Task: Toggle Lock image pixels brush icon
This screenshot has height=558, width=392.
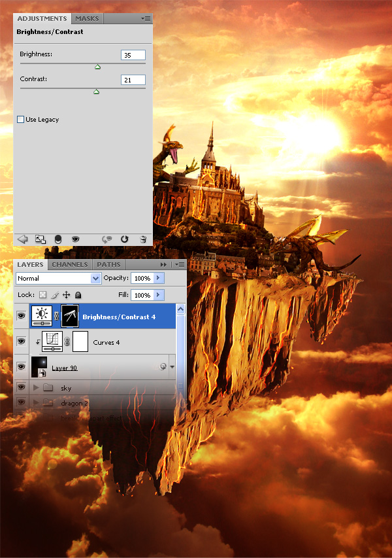Action: (x=55, y=294)
